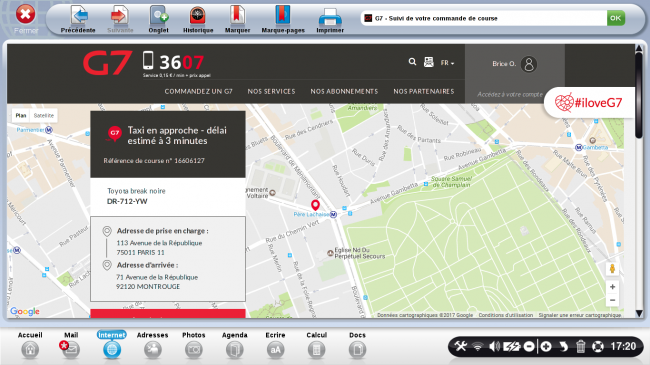
Task: Click the Marquer bookmark icon
Action: tap(237, 16)
